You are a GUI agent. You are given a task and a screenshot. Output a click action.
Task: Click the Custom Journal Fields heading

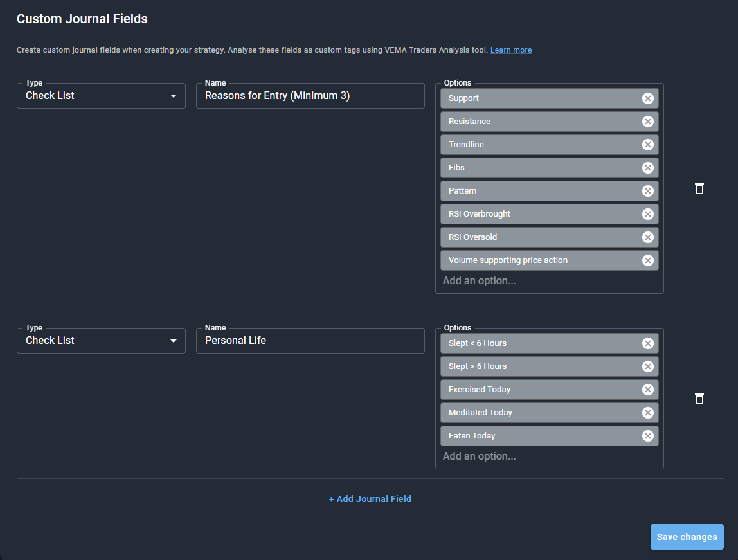click(x=82, y=19)
